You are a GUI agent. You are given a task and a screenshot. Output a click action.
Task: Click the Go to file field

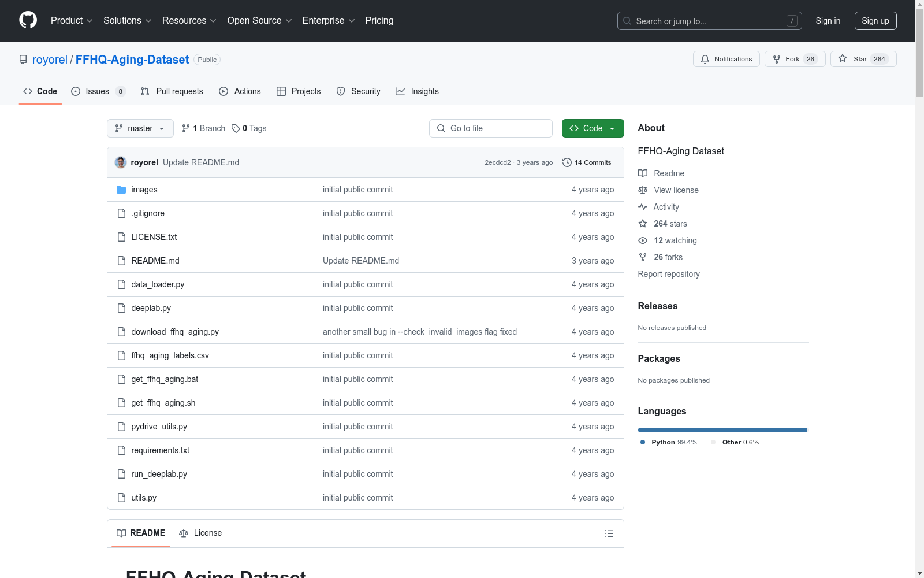coord(490,128)
